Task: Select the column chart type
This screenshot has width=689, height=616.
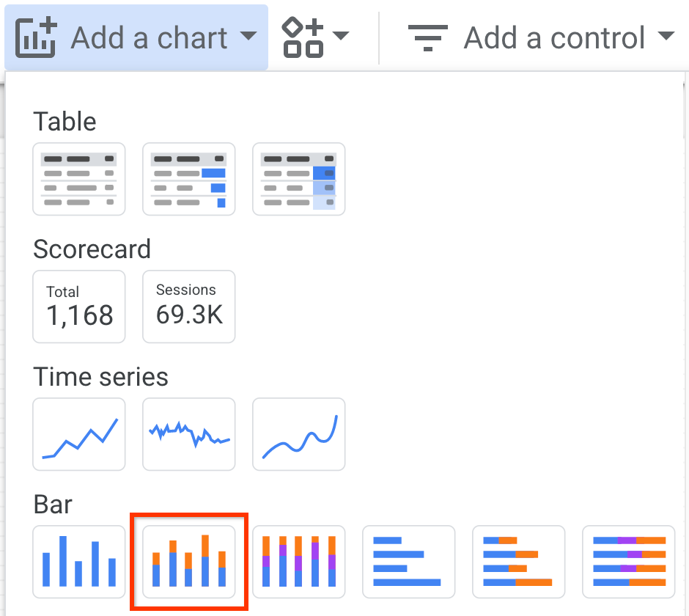Action: pos(78,562)
